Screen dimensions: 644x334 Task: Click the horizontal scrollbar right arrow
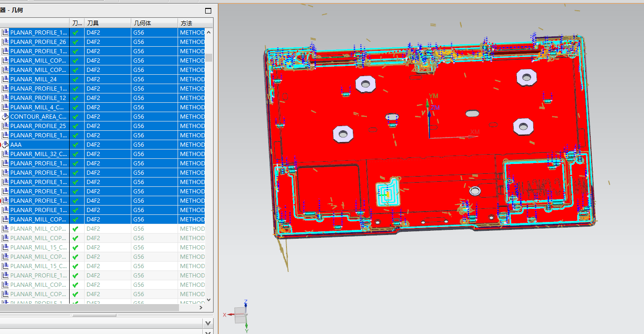point(201,308)
